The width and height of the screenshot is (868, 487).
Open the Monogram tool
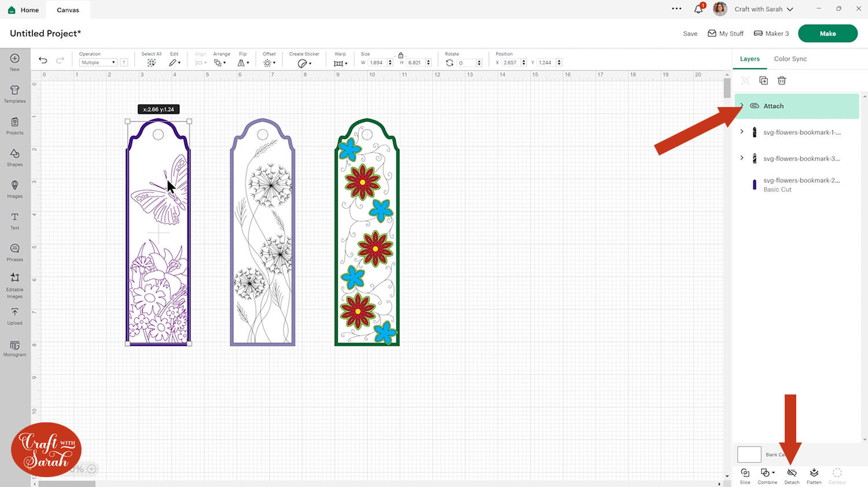(14, 348)
